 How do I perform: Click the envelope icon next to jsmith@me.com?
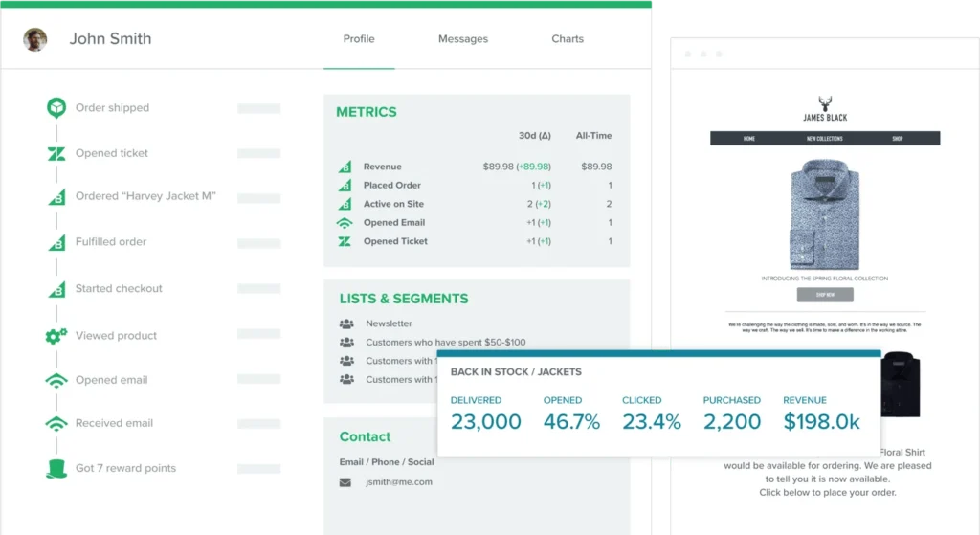tap(345, 482)
